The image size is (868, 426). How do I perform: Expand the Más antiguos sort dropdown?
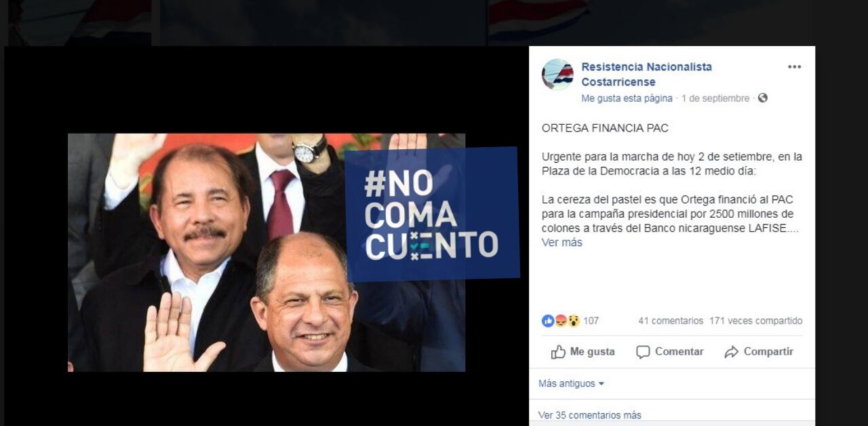coord(571,384)
